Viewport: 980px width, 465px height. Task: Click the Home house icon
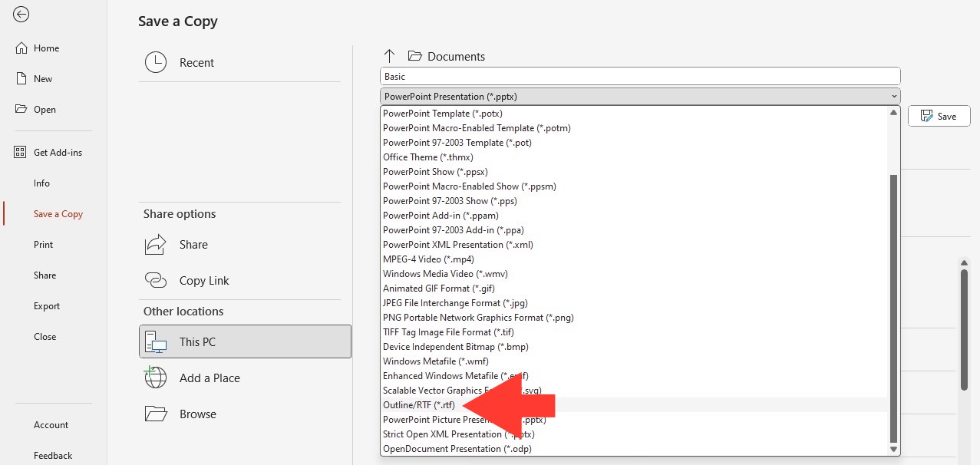(21, 48)
